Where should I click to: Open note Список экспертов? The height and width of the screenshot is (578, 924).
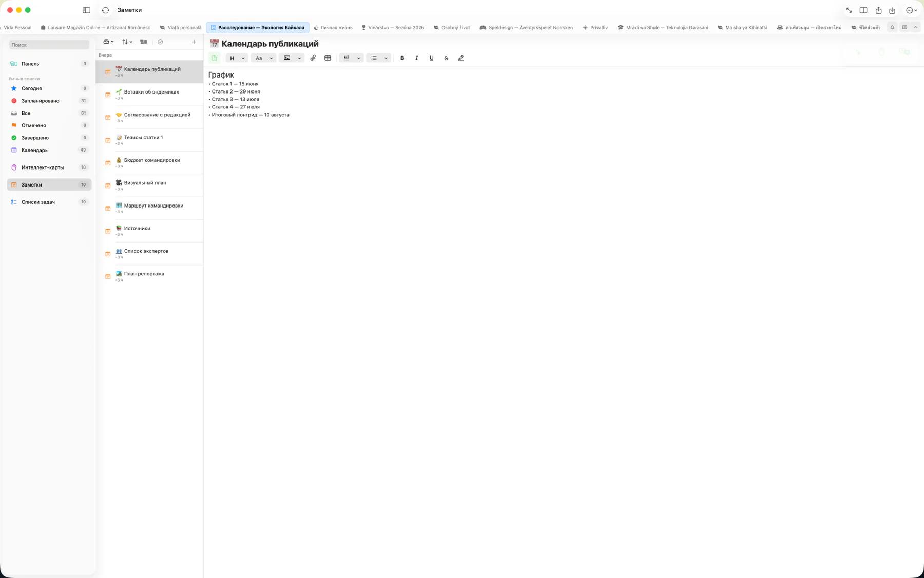149,254
